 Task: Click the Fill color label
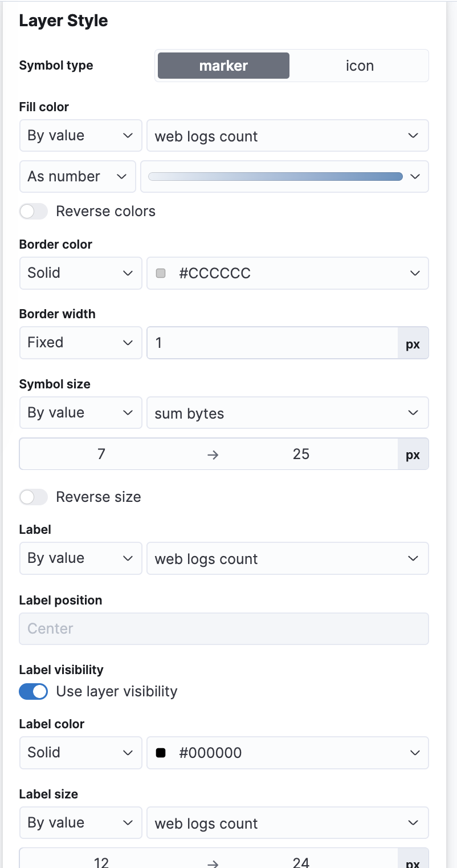tap(44, 107)
